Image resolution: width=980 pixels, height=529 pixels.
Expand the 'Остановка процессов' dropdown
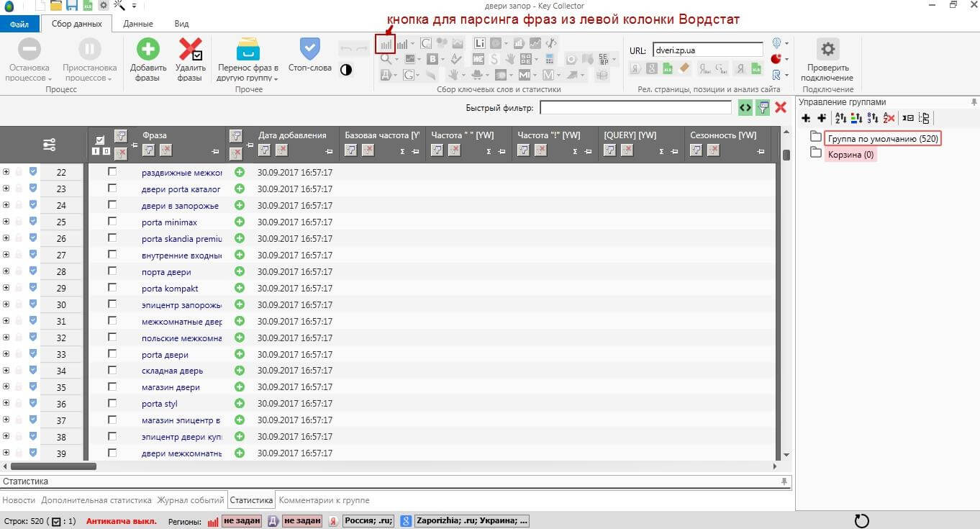click(x=30, y=73)
